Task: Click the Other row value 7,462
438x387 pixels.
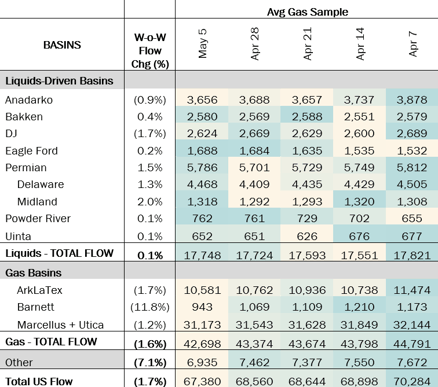Action: point(255,362)
